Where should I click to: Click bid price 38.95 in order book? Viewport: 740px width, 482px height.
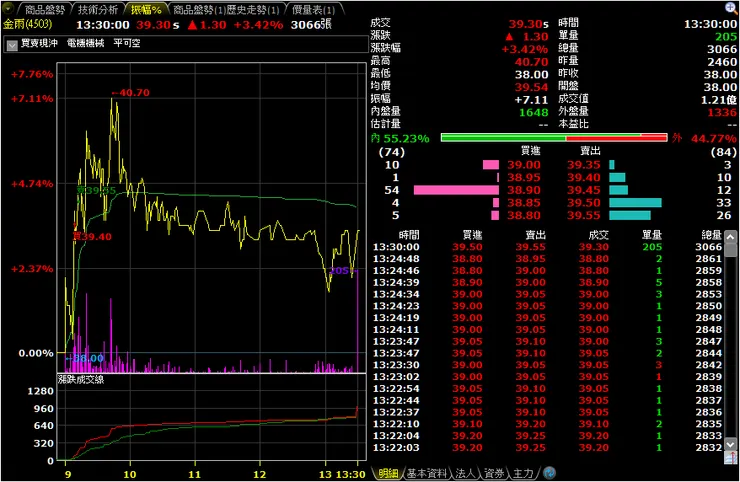524,178
